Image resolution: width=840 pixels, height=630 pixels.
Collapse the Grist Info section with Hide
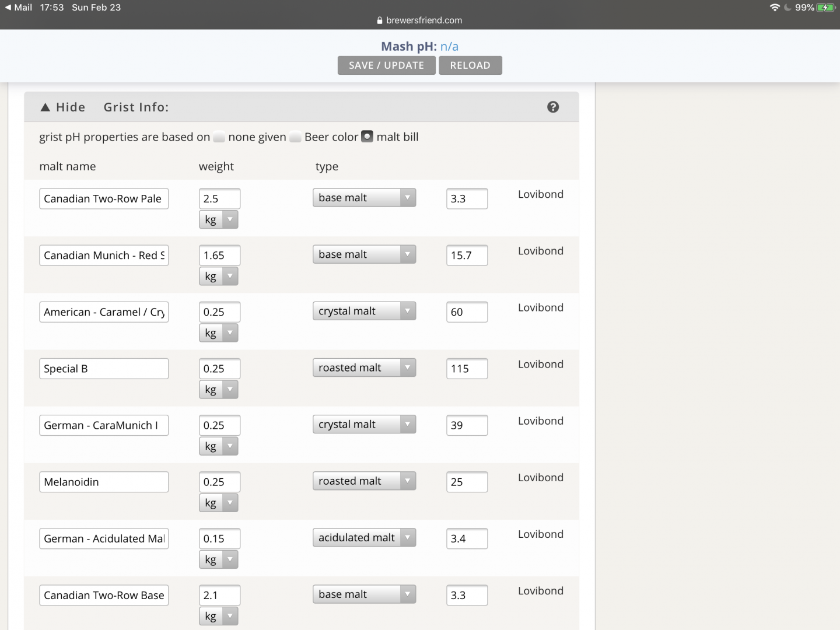pyautogui.click(x=63, y=107)
